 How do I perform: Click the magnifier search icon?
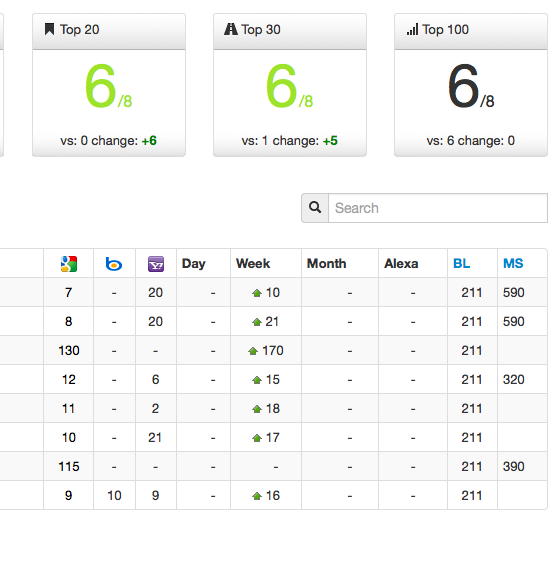tap(315, 208)
